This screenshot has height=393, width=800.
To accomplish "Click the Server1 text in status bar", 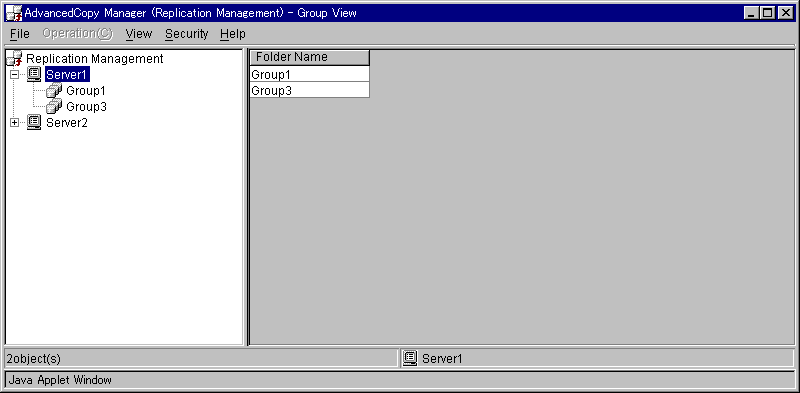I will point(442,359).
